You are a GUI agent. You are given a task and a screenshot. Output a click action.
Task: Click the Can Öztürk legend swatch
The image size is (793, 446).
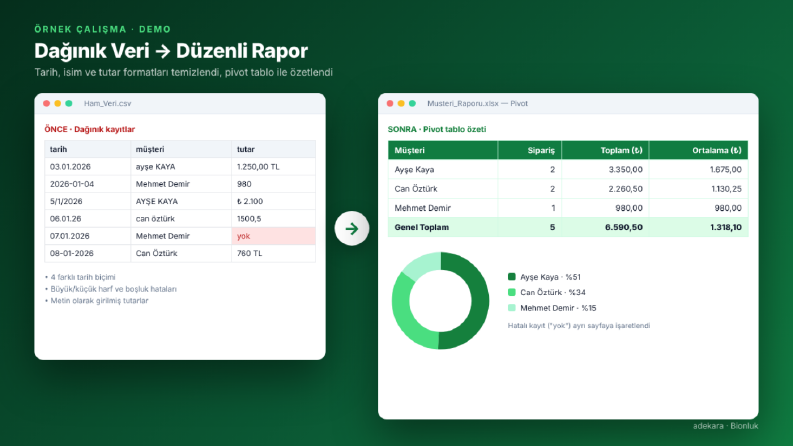click(x=511, y=292)
